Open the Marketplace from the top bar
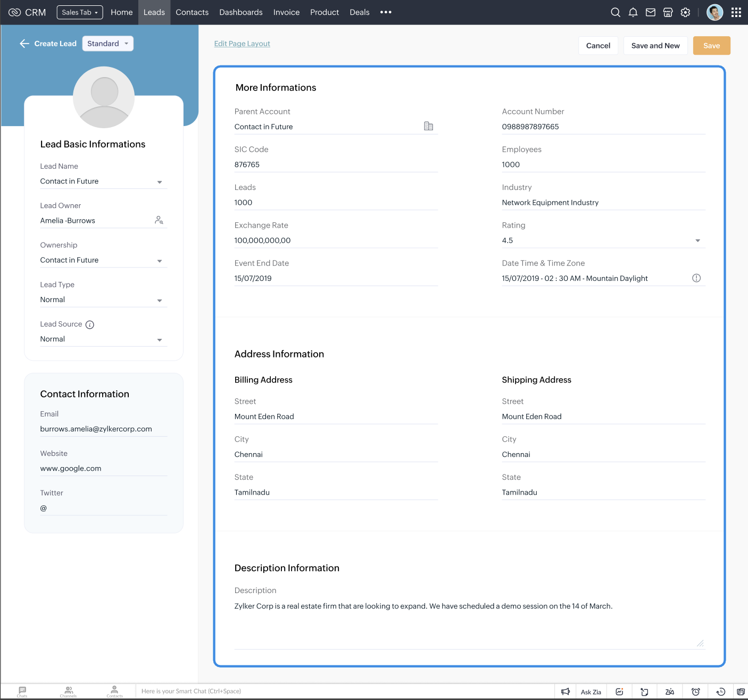Screen dimensions: 748x700 click(668, 12)
